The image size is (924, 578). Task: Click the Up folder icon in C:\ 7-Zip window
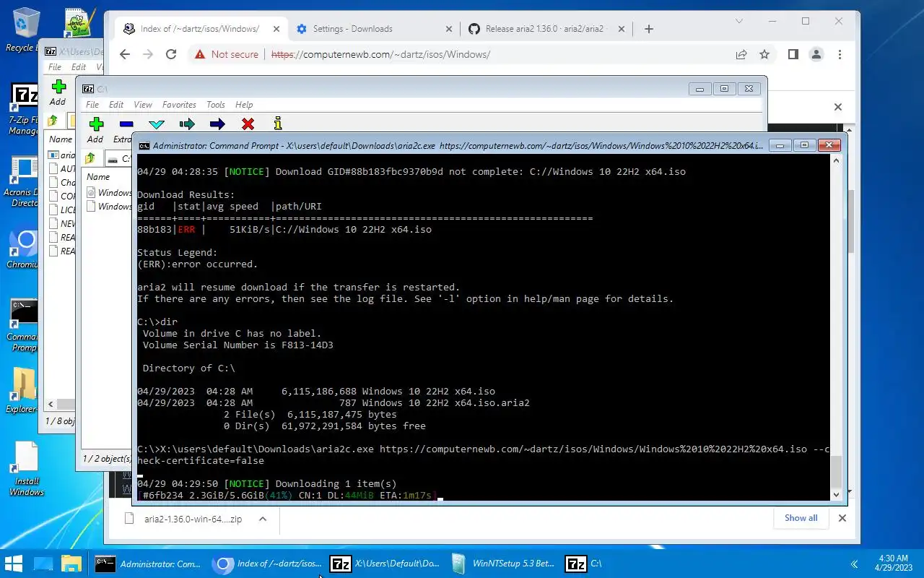coord(90,158)
